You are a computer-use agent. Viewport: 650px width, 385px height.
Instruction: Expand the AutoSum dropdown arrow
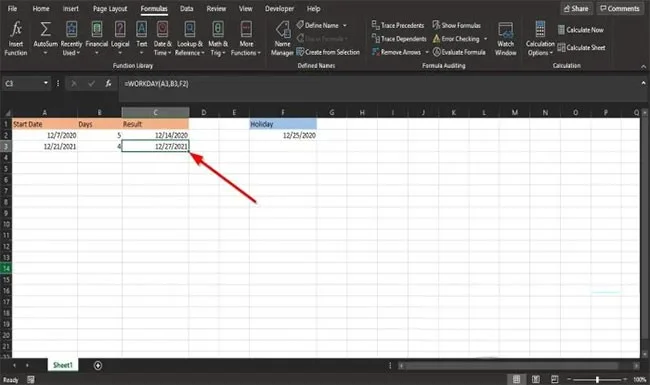point(45,53)
